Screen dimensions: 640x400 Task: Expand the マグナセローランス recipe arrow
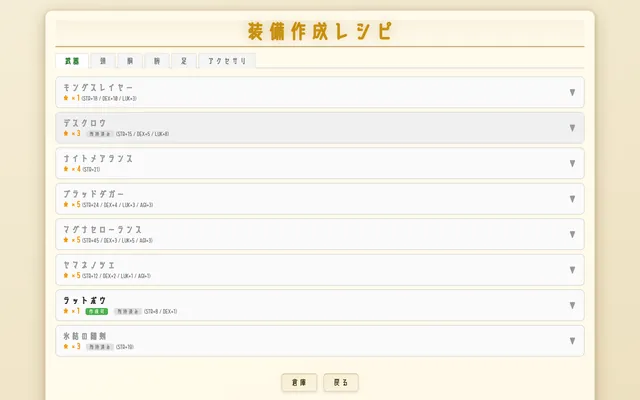point(572,235)
